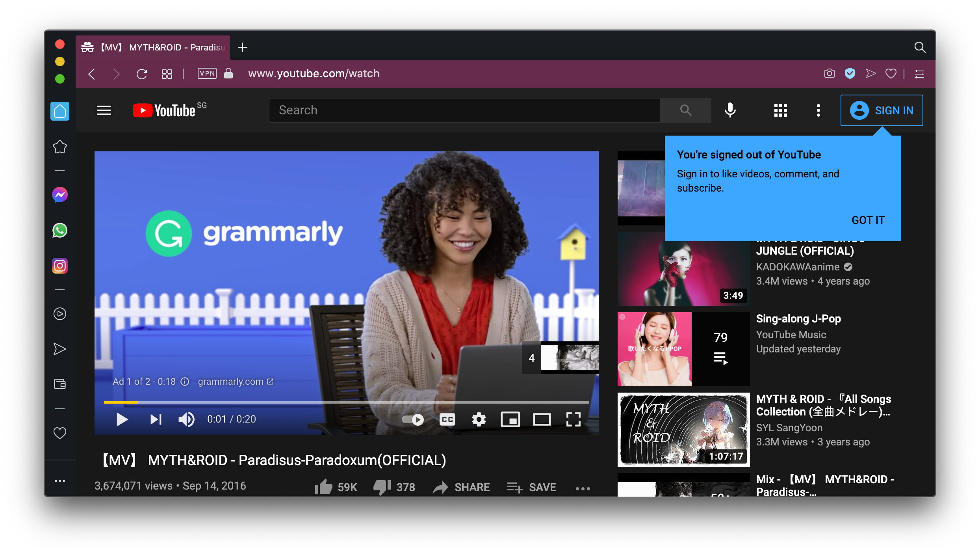Screen dimensions: 980x555
Task: Enter full screen mode
Action: coord(574,419)
